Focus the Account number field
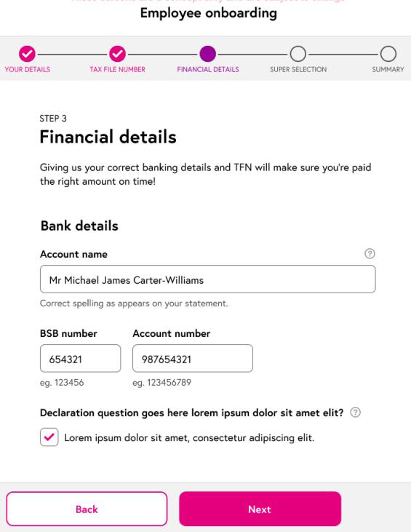 [x=193, y=358]
